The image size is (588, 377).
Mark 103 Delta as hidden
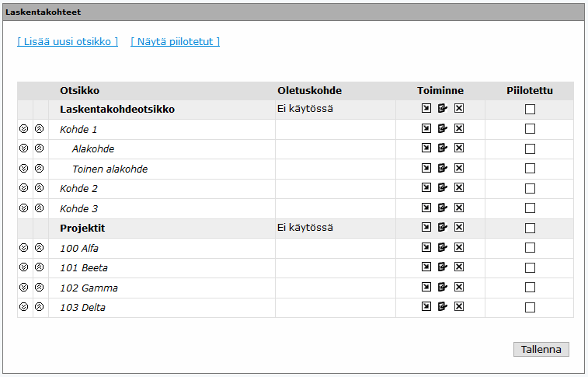click(x=530, y=307)
